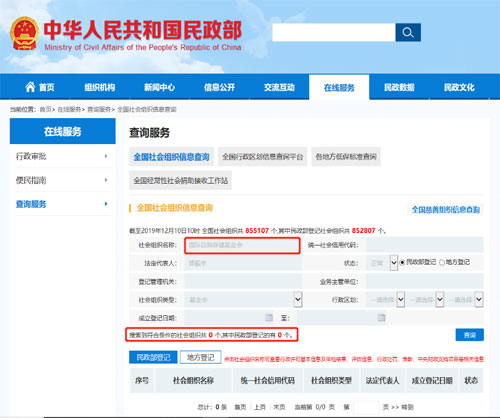Click the 统一社会信用代码 input field
The height and width of the screenshot is (418, 500).
[424, 245]
